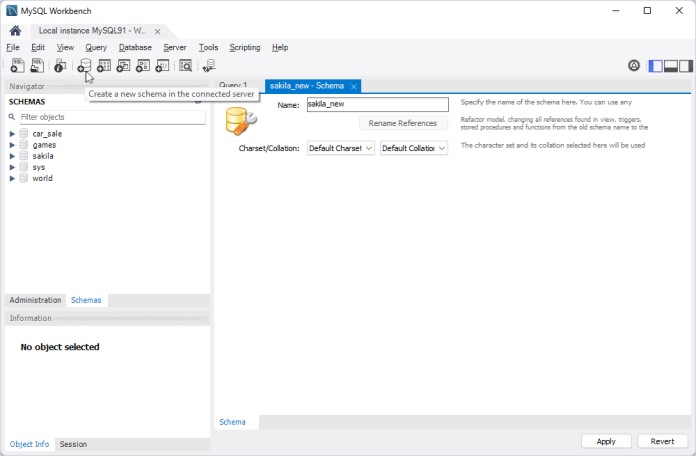Open the Database menu
Screen dimensions: 696x456
[135, 47]
